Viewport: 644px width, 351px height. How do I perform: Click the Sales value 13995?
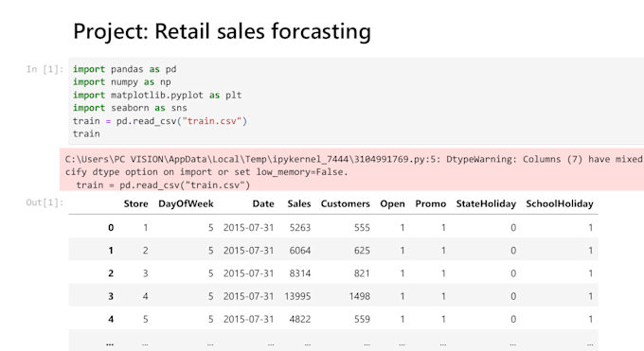(x=297, y=296)
